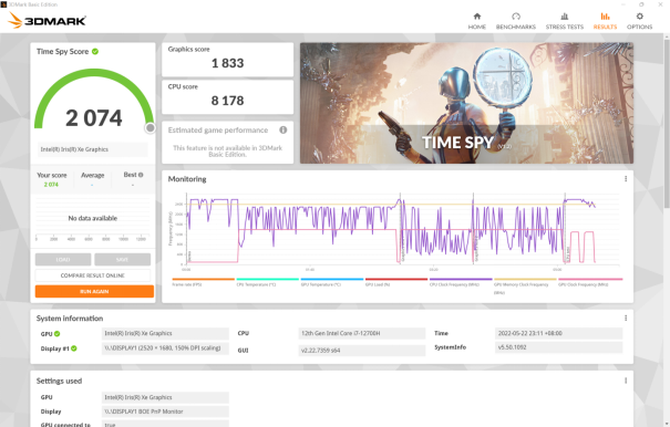Click the info icon beside Best

141,175
